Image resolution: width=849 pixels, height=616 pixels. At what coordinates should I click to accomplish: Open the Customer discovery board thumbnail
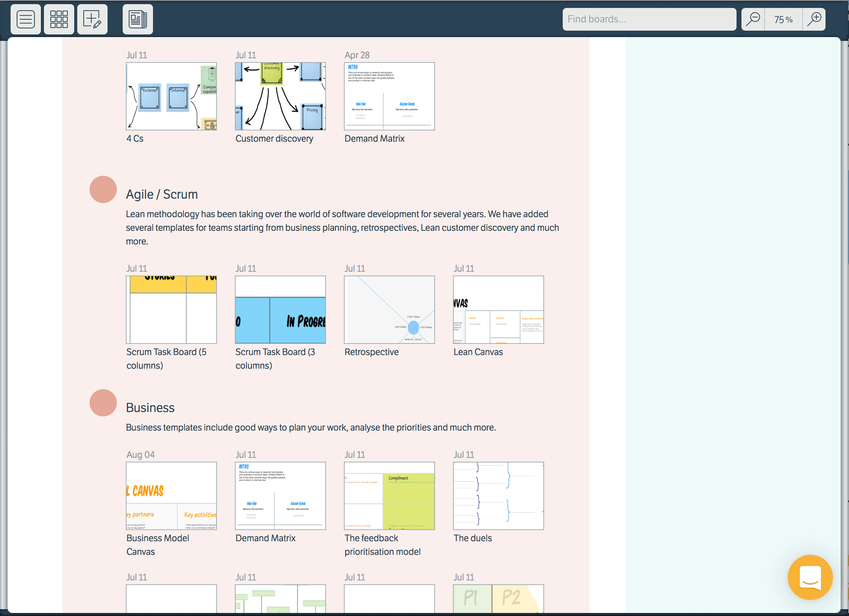[280, 96]
